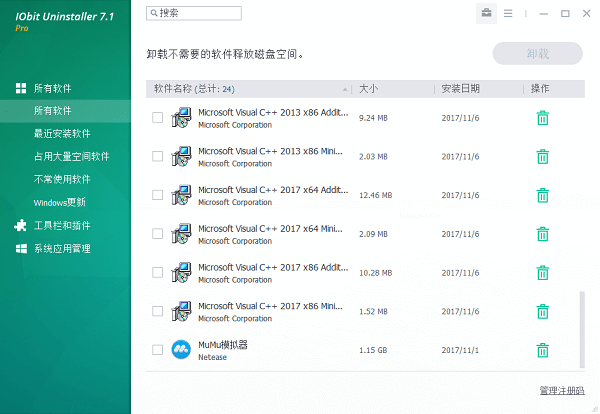Click the 卸载 uninstall button
600x414 pixels.
coord(536,53)
